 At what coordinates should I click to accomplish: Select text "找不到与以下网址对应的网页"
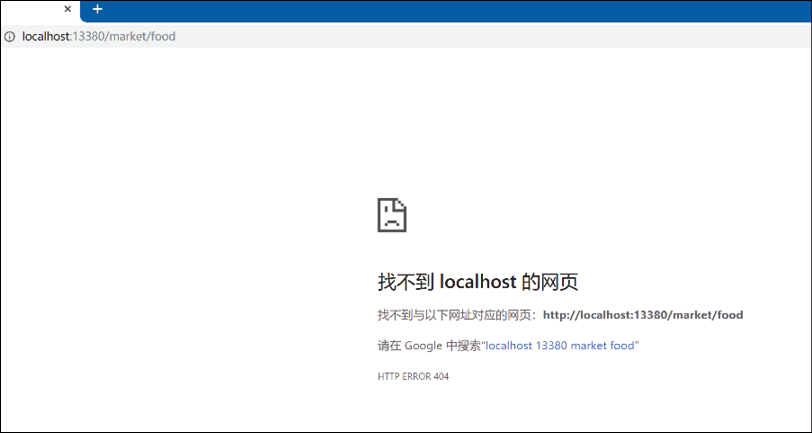click(456, 315)
